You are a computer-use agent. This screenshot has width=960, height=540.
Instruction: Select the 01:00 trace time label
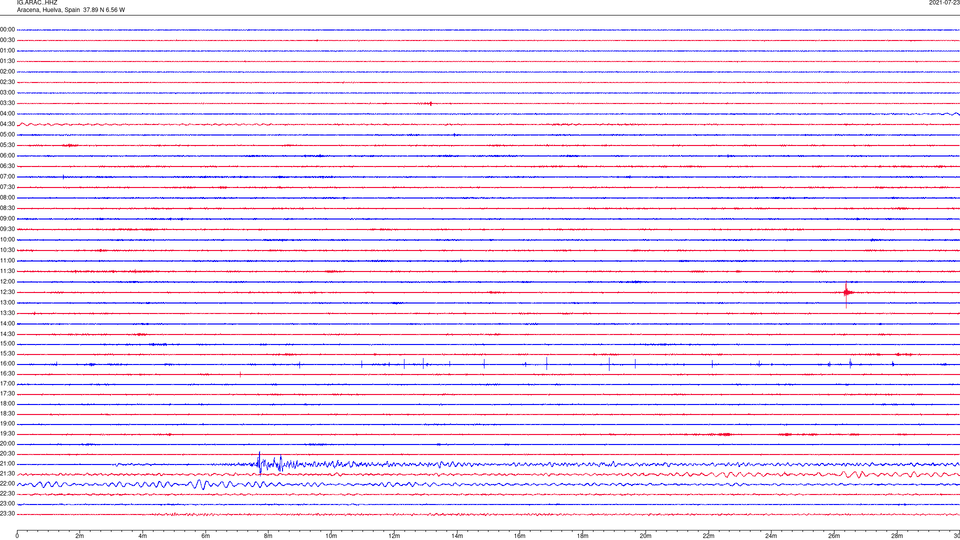(x=7, y=51)
